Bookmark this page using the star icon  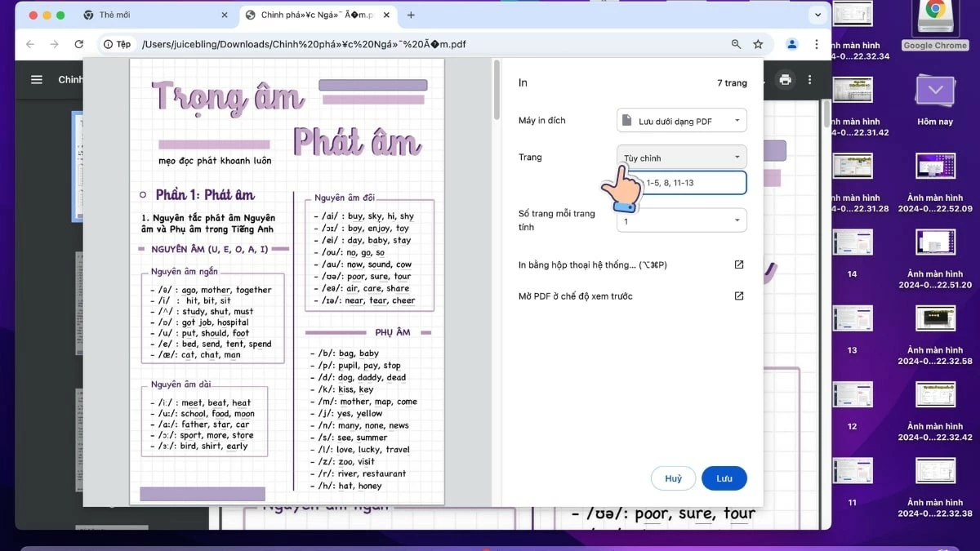point(757,45)
